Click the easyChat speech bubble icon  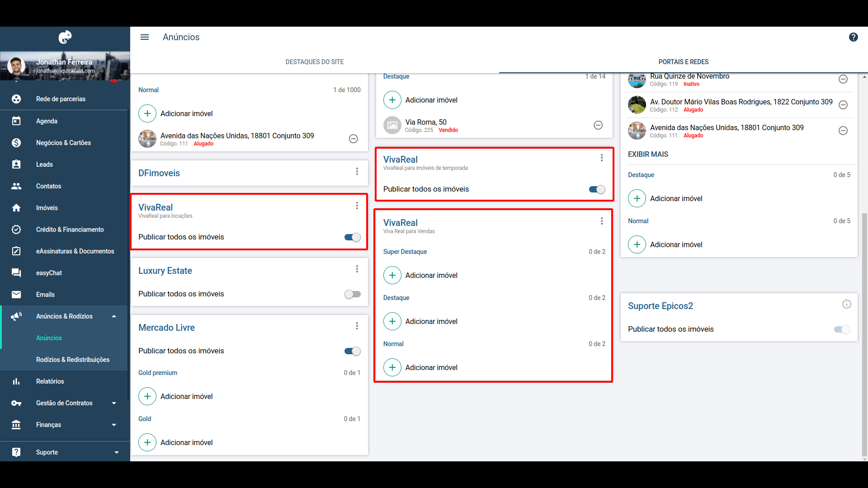(x=16, y=273)
